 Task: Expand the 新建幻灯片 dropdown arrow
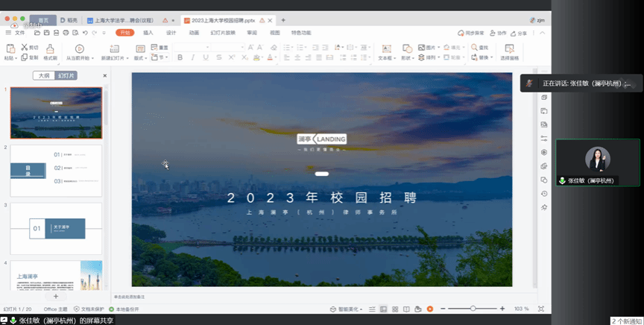pyautogui.click(x=128, y=57)
